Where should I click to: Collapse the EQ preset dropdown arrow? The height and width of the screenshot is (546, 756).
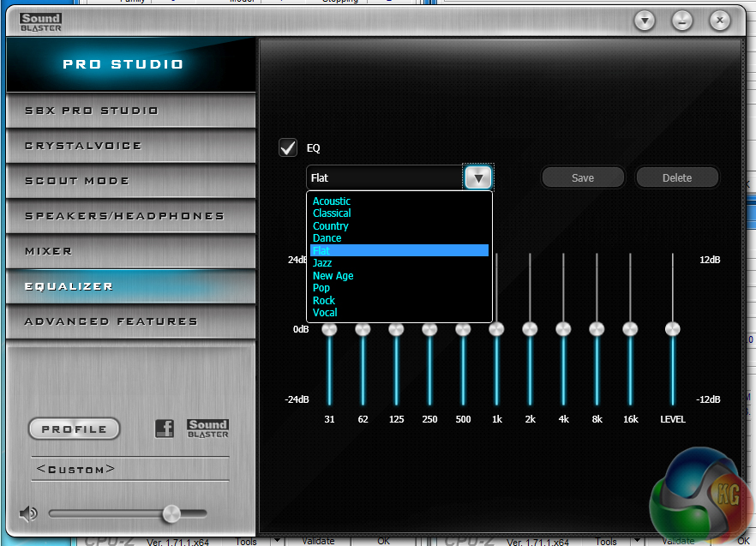click(x=478, y=178)
